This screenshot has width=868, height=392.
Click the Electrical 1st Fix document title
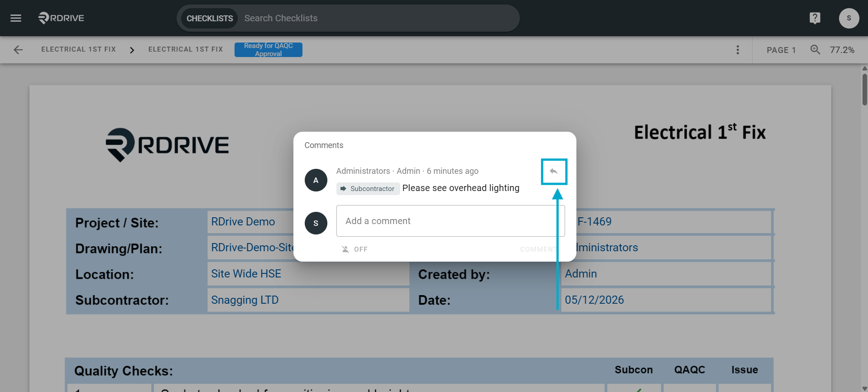(x=700, y=132)
